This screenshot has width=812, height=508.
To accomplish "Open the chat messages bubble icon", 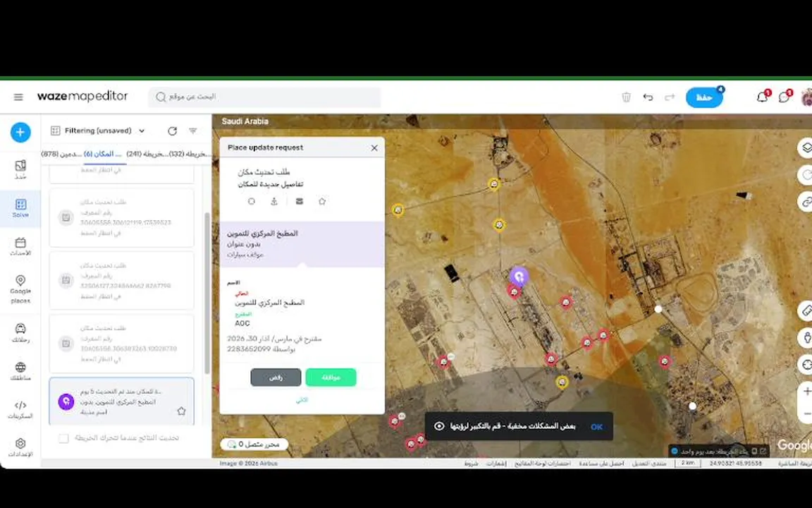I will (784, 97).
